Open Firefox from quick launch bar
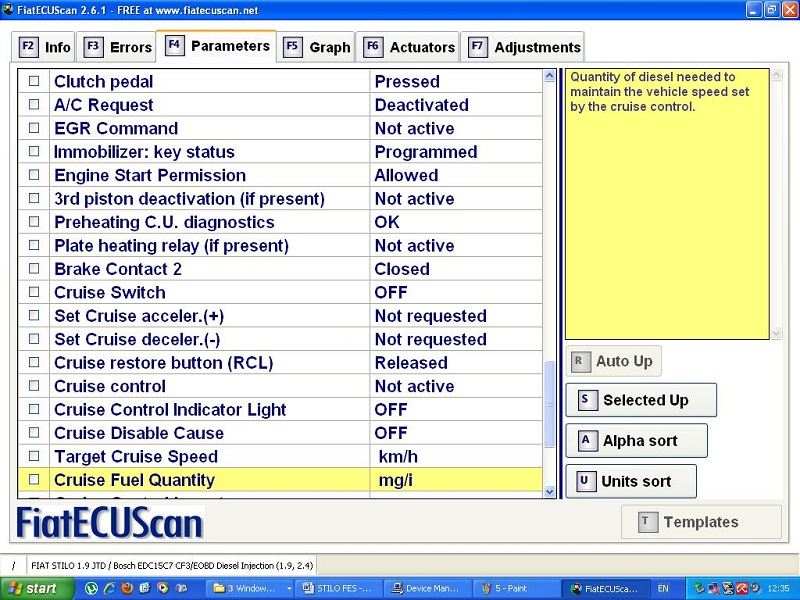Viewport: 800px width, 600px height. click(x=127, y=589)
